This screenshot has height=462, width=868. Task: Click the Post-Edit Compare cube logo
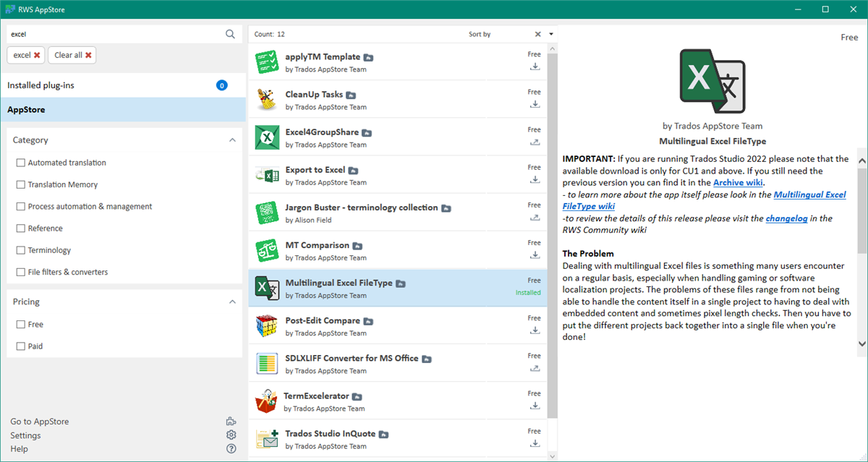click(268, 326)
